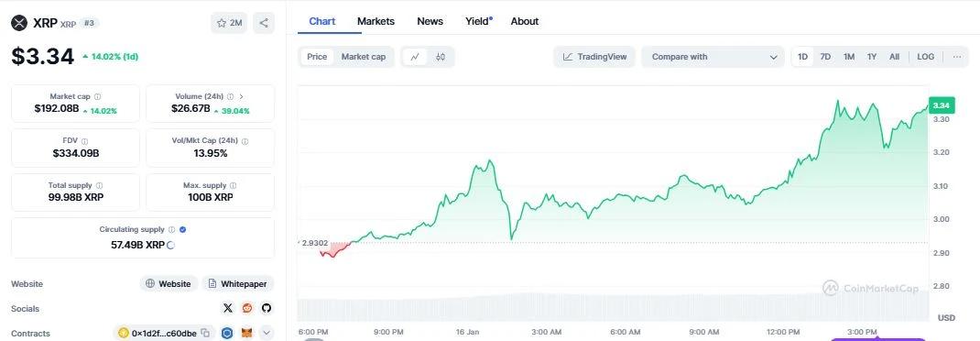Add XRP to watchlist via star icon

coord(229,23)
